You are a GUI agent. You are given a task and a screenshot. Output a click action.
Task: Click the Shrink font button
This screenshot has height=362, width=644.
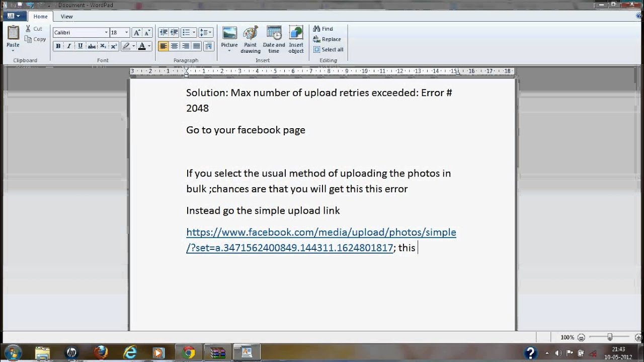click(x=147, y=33)
